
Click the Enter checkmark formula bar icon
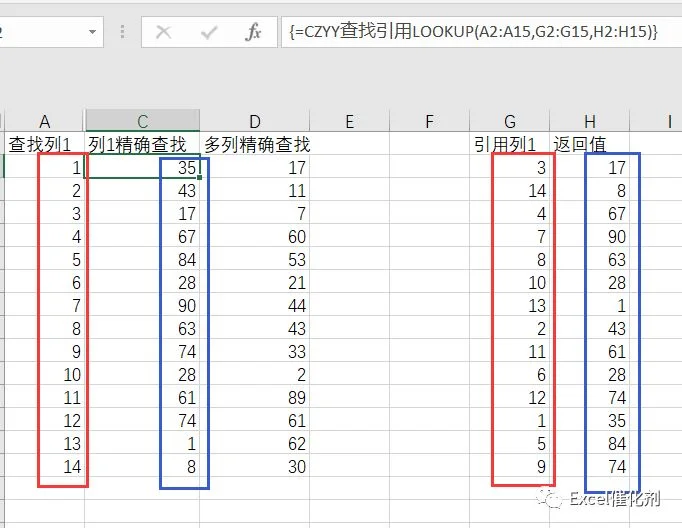[209, 32]
